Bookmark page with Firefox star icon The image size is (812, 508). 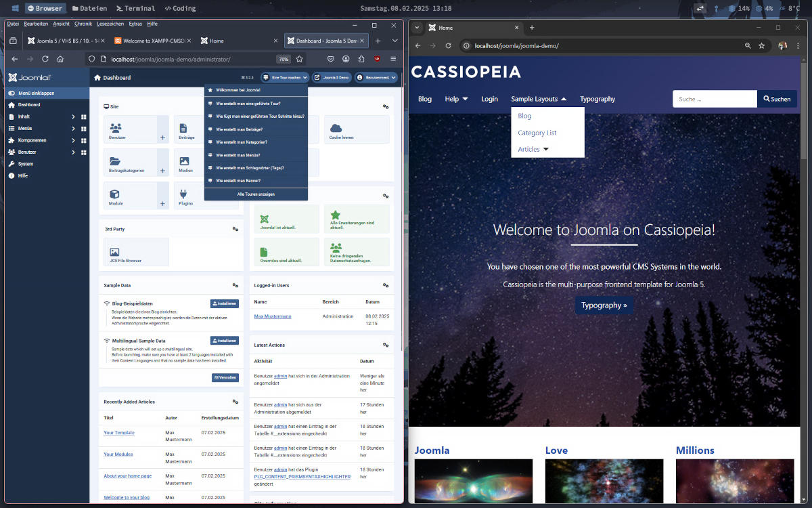pos(299,59)
